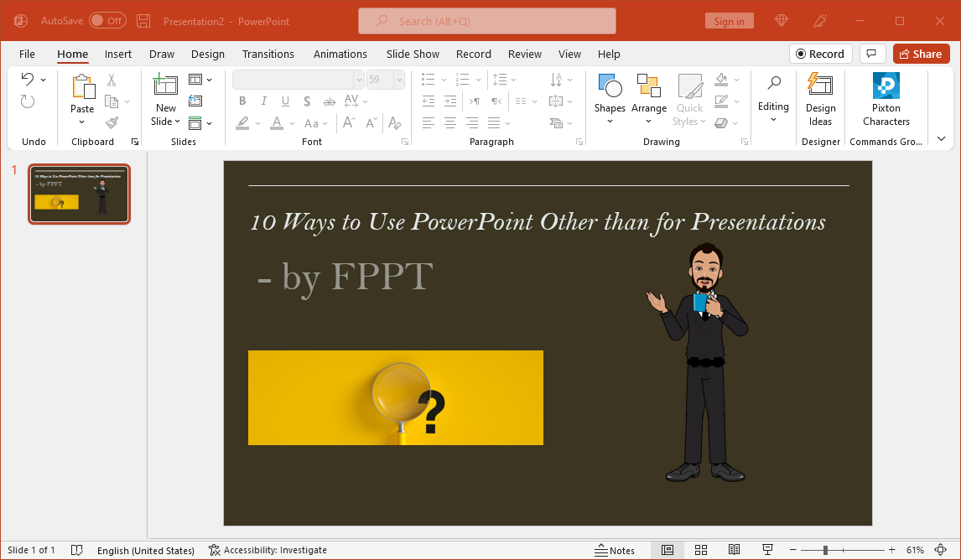Click the Design Ideas icon
961x560 pixels.
pyautogui.click(x=820, y=99)
